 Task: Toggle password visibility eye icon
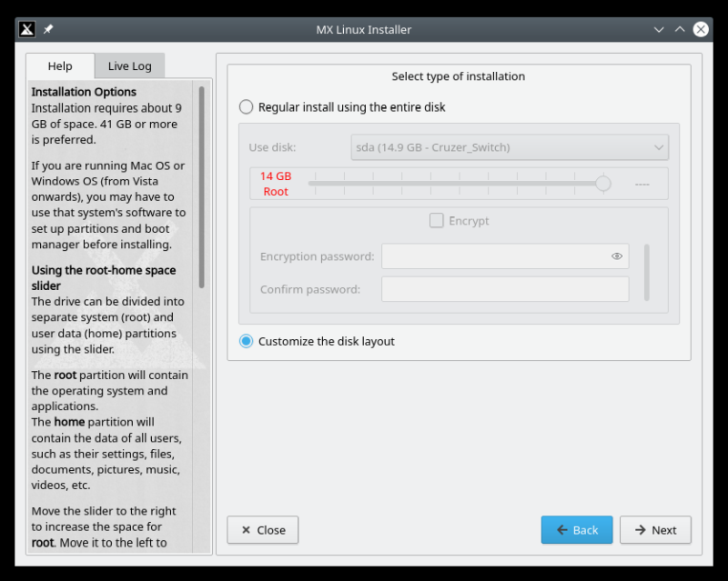(617, 256)
